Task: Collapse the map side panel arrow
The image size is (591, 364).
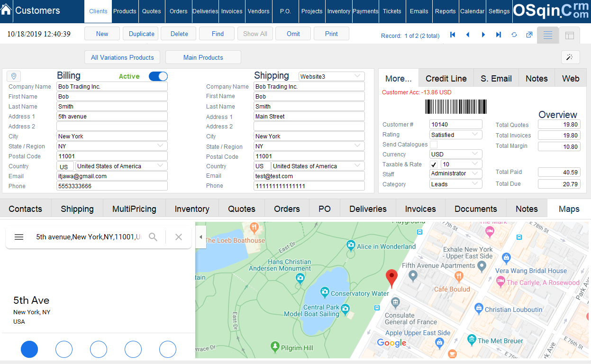Action: (200, 237)
